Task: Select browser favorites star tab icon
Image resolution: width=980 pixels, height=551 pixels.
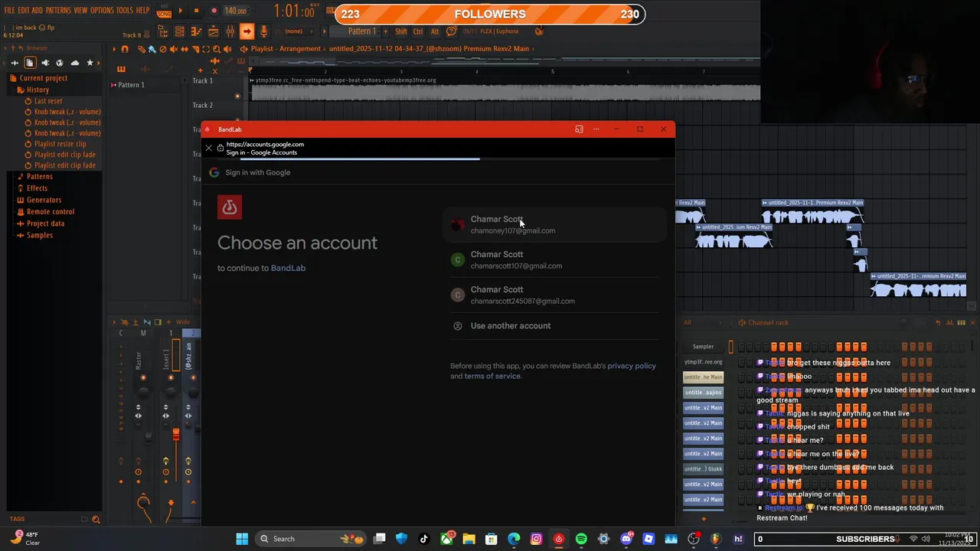Action: (90, 63)
